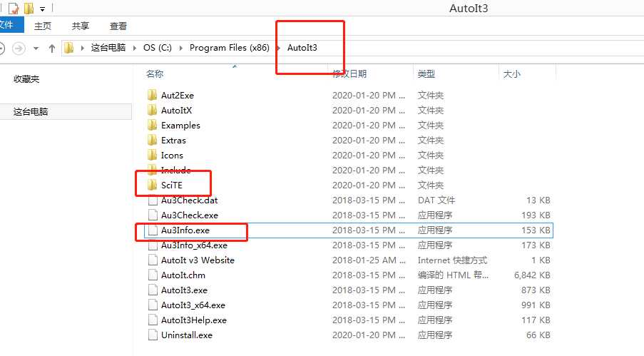Click the Internet 快捷方式 type cell
This screenshot has width=644, height=356.
click(x=452, y=260)
